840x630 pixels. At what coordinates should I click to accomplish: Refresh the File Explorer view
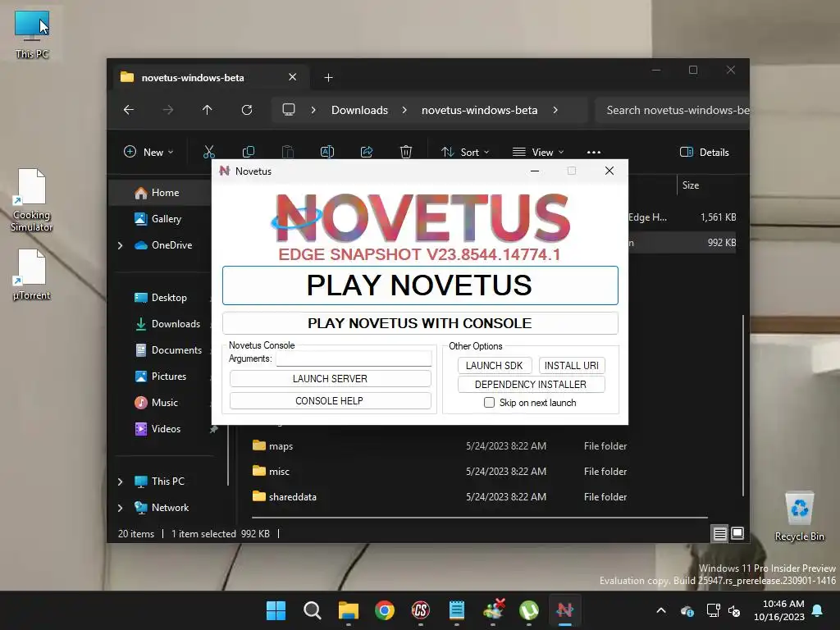coord(247,110)
